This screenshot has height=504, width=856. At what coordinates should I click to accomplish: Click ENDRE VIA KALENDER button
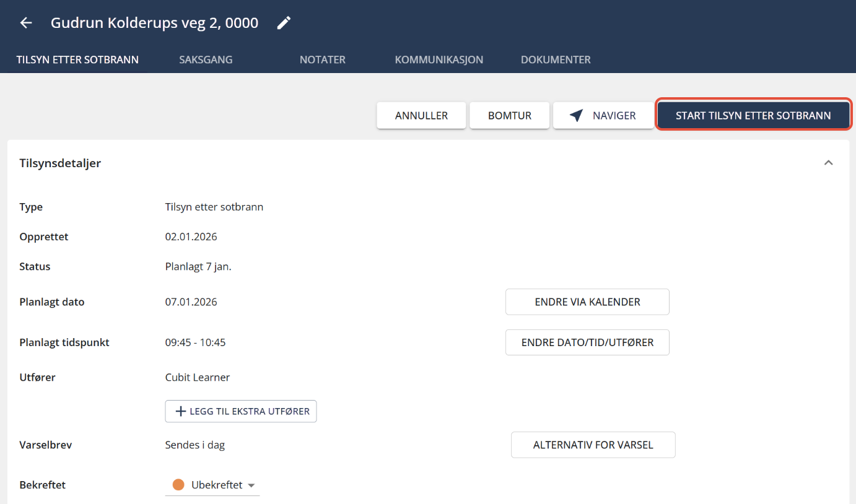pyautogui.click(x=587, y=302)
